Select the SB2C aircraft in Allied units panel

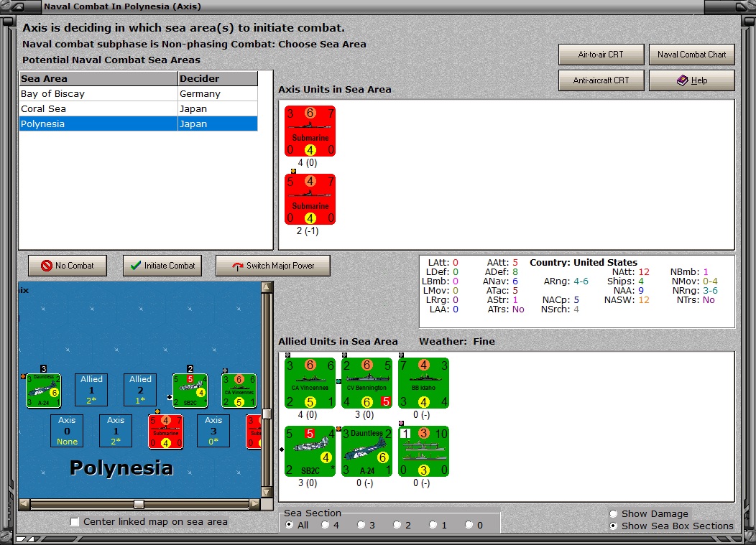[310, 451]
